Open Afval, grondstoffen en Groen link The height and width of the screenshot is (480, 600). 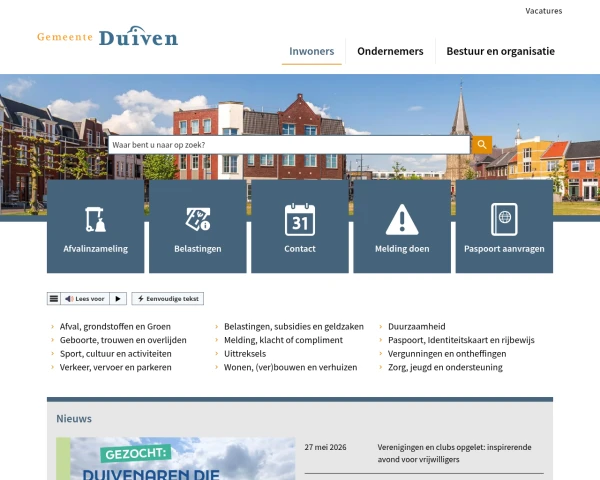click(x=115, y=327)
